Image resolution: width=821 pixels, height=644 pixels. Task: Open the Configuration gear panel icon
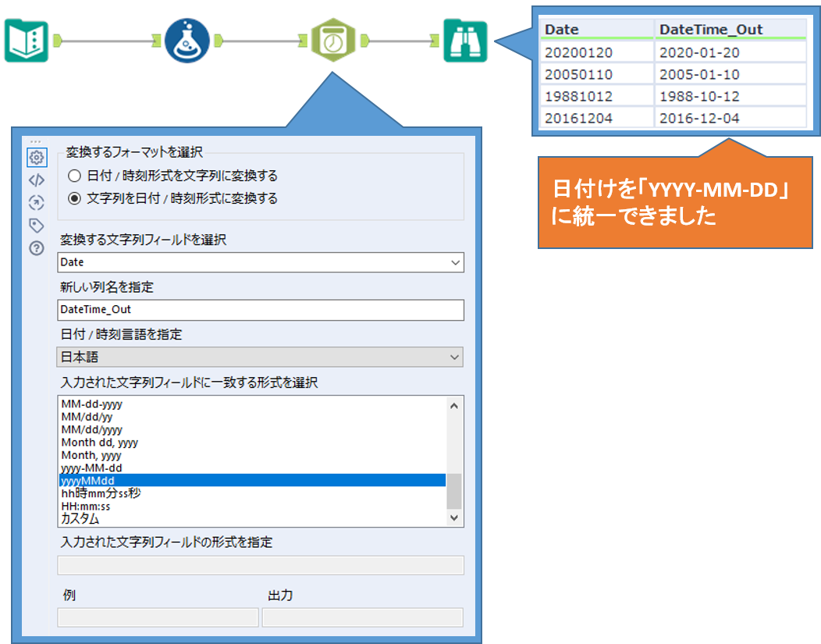[x=36, y=157]
